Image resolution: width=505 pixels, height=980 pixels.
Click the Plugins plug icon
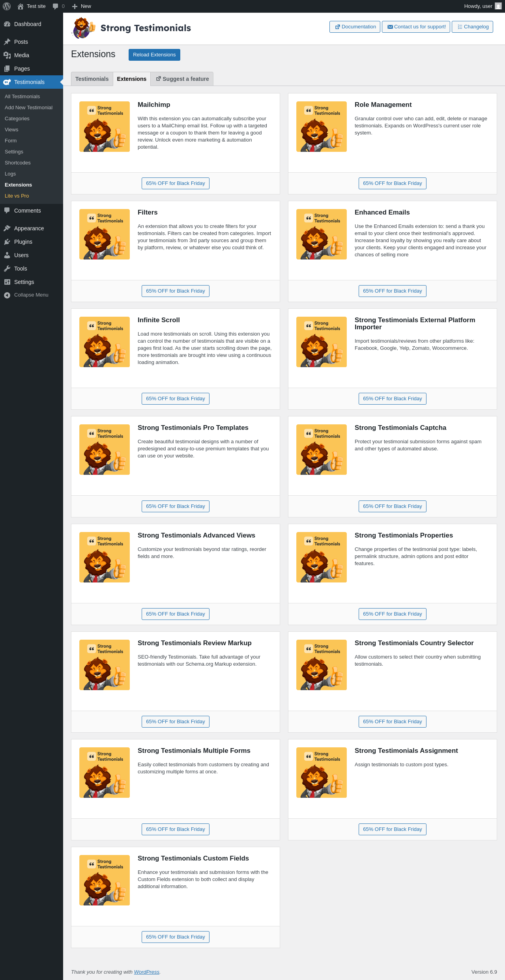click(x=7, y=242)
